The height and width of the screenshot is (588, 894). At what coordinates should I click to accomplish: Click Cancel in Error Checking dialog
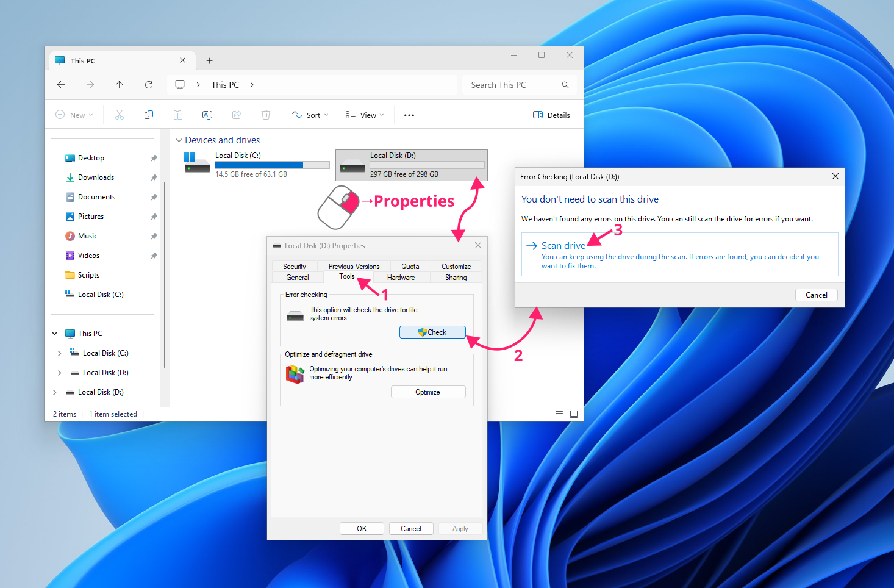point(817,295)
